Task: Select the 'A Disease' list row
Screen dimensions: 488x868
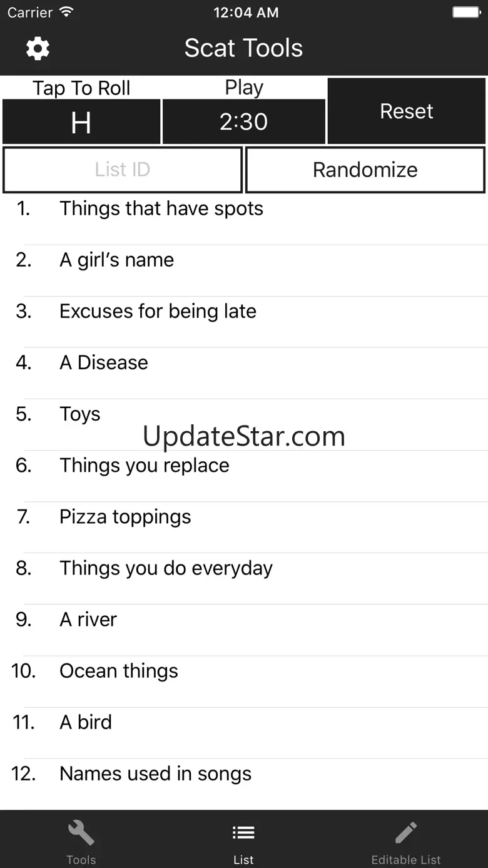Action: pos(104,363)
